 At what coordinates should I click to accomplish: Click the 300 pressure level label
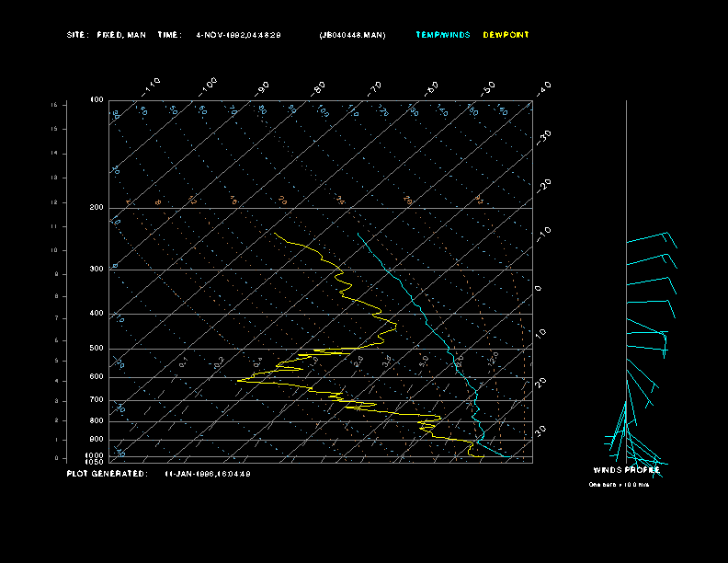coord(97,269)
